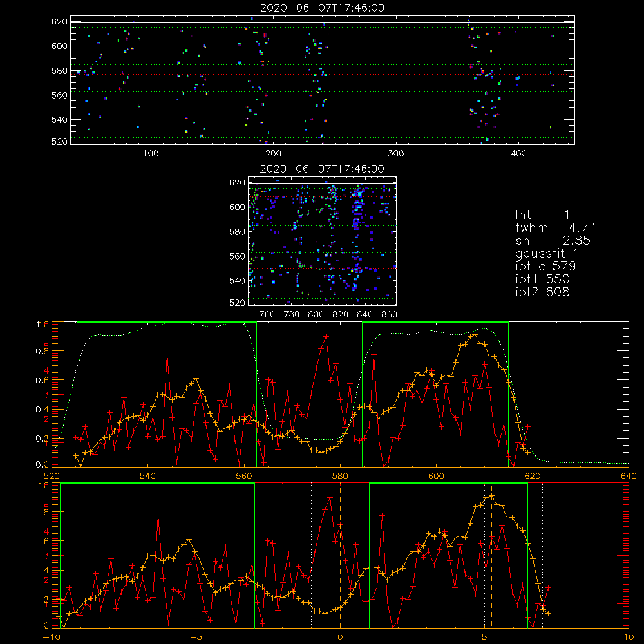Click the 'gaussfit 1' label
Screen dimensions: 644x644
(x=547, y=253)
